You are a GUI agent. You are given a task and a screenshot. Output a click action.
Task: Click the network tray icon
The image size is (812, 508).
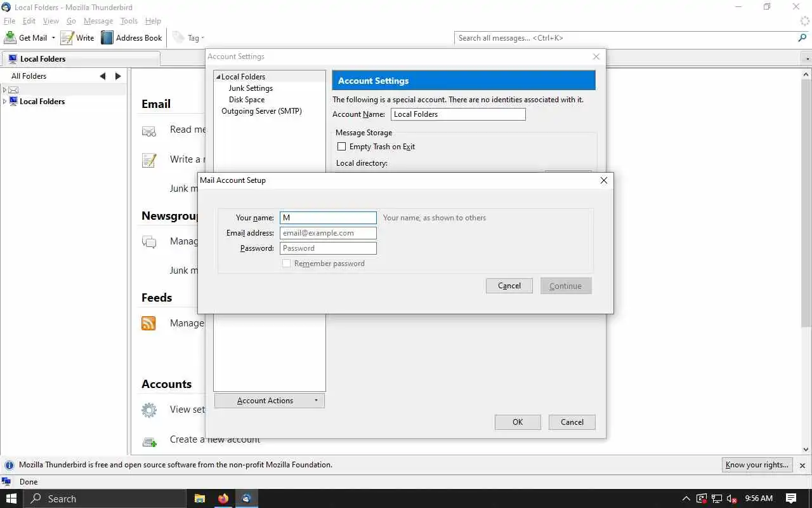click(x=716, y=498)
